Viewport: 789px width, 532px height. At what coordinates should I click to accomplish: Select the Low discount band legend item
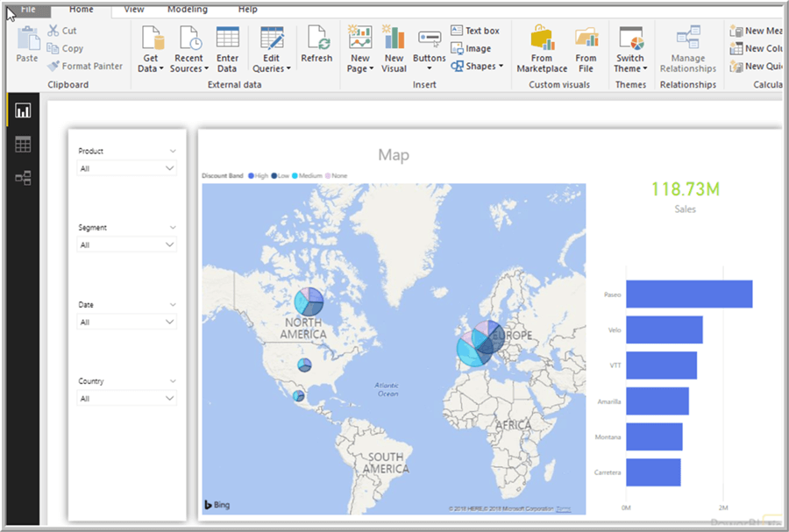tap(281, 175)
